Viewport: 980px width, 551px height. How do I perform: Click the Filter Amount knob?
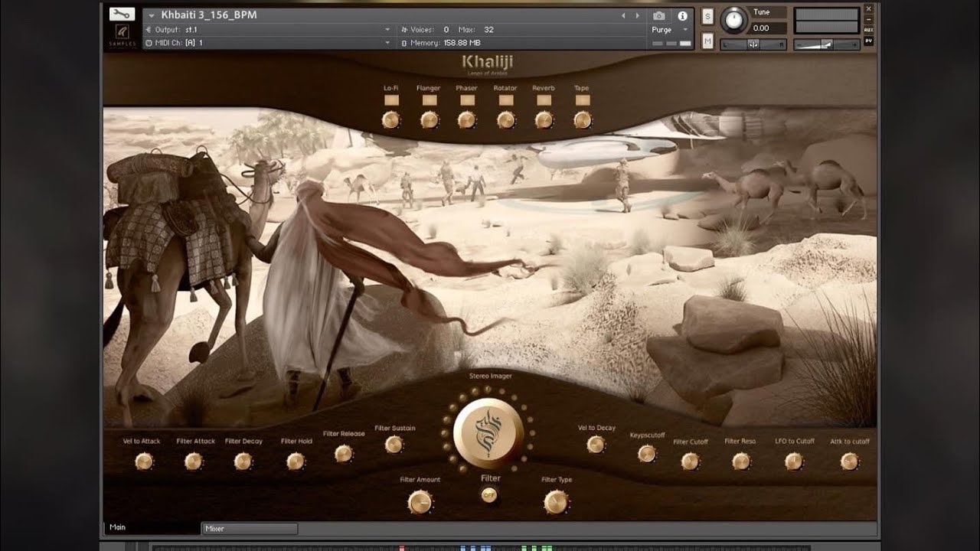[x=420, y=502]
